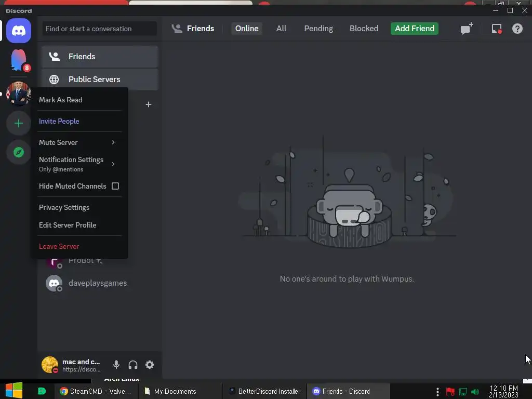Expand the Mute Server submenu arrow

point(113,142)
